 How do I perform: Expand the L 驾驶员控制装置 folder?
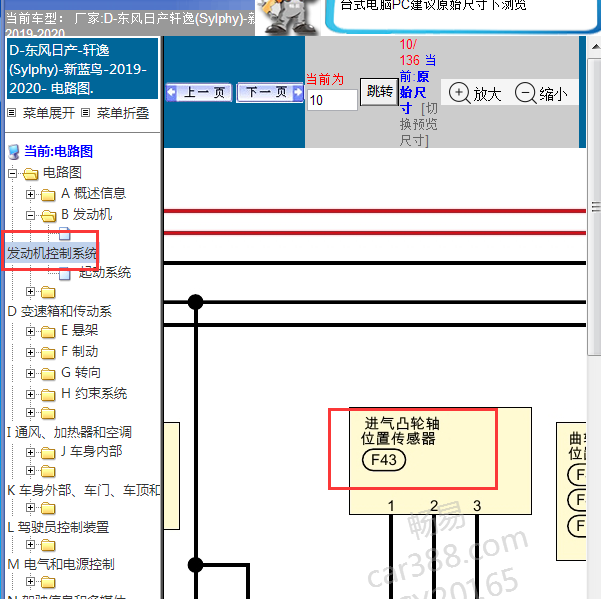click(30, 508)
